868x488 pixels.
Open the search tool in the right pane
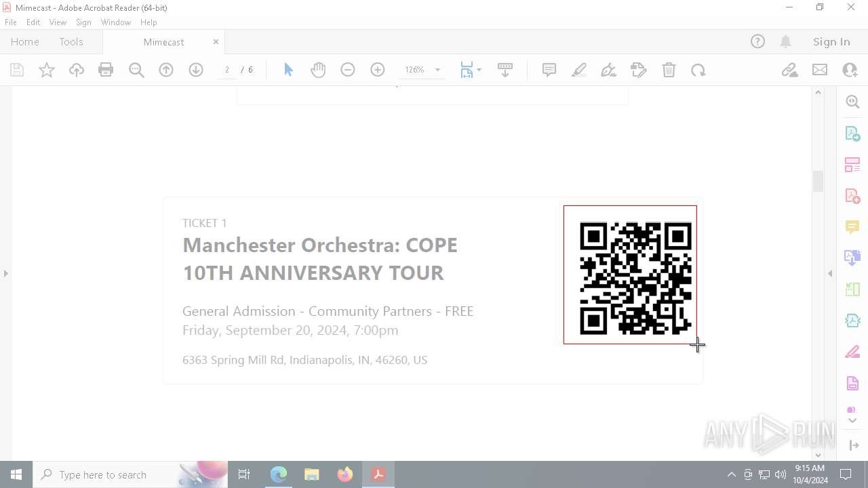tap(852, 102)
